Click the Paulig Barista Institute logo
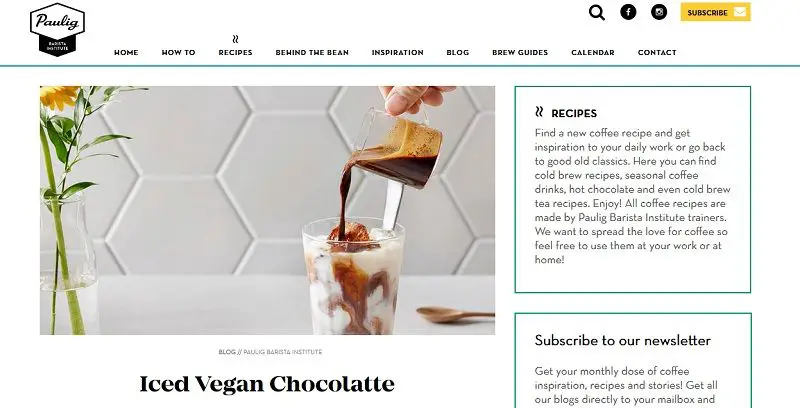 pos(57,29)
